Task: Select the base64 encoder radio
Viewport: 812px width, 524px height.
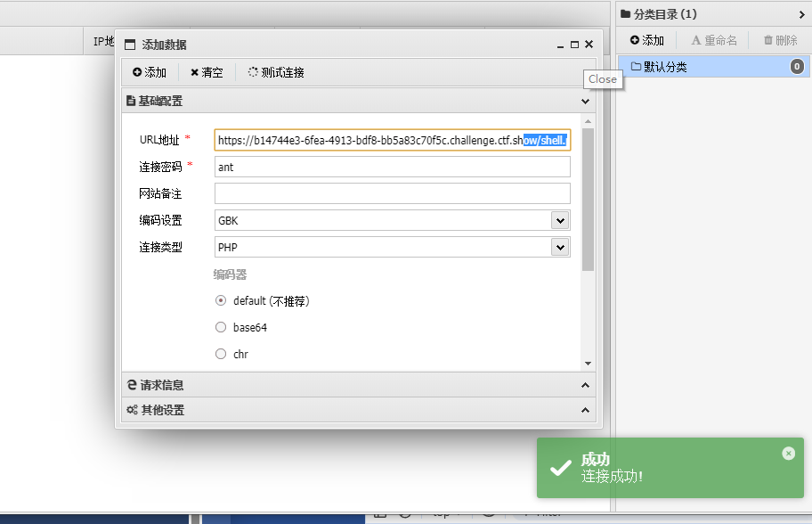Action: click(x=221, y=327)
